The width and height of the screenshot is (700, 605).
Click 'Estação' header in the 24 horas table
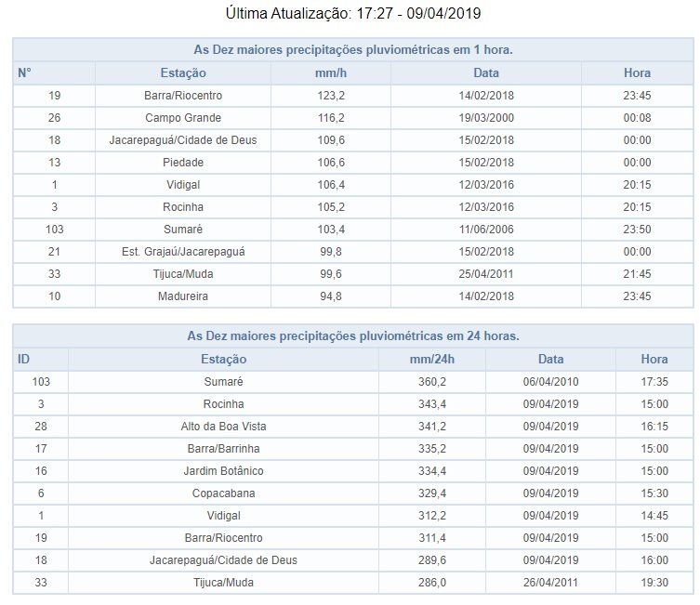224,359
